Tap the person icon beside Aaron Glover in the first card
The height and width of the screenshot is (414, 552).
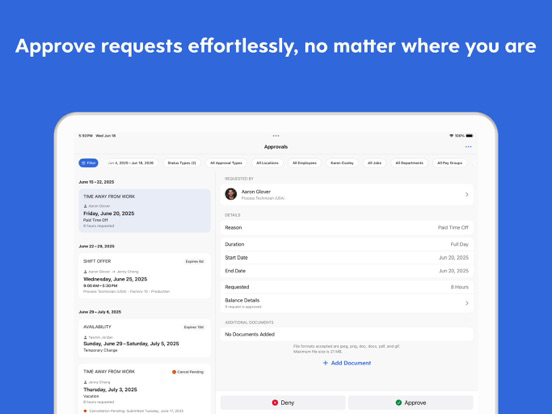[x=85, y=206]
